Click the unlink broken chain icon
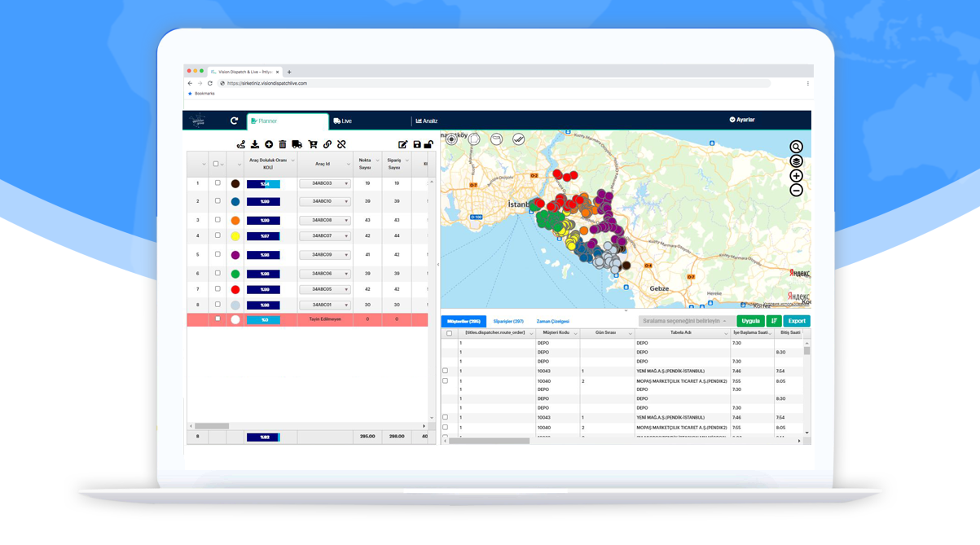The width and height of the screenshot is (980, 545). point(341,144)
